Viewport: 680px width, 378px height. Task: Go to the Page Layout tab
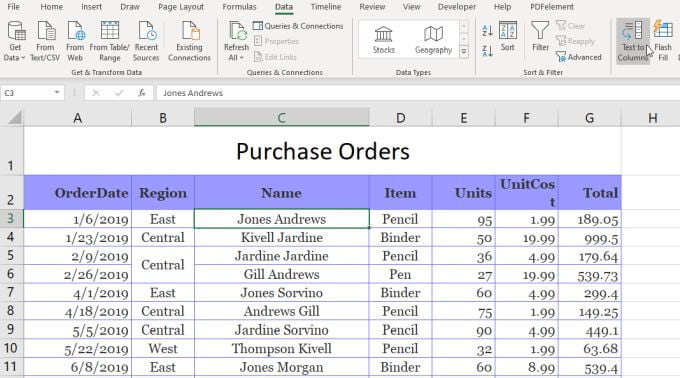[181, 7]
